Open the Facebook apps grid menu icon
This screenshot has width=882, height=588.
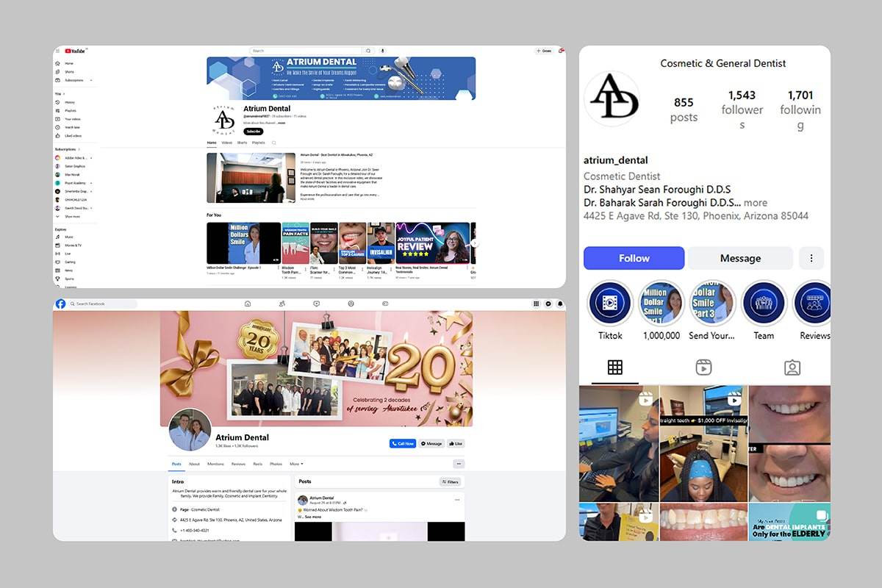[538, 304]
